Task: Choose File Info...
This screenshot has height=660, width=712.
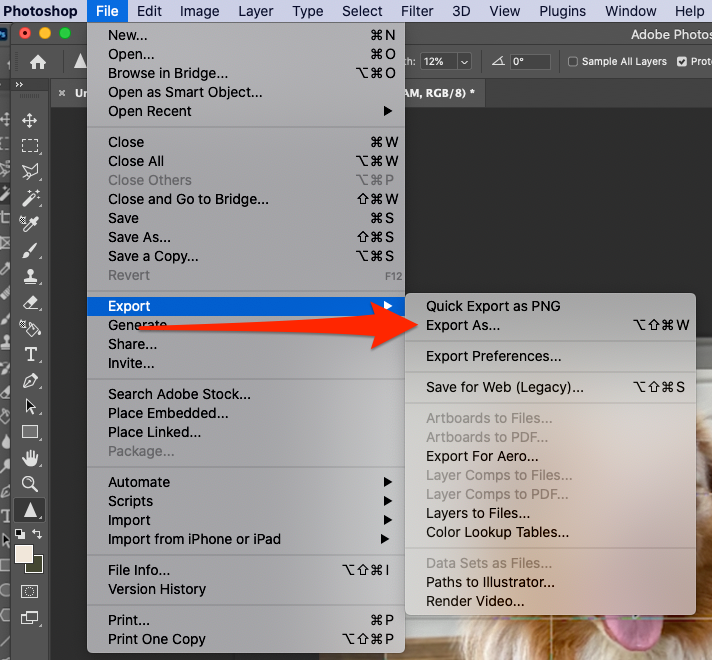Action: [246, 570]
